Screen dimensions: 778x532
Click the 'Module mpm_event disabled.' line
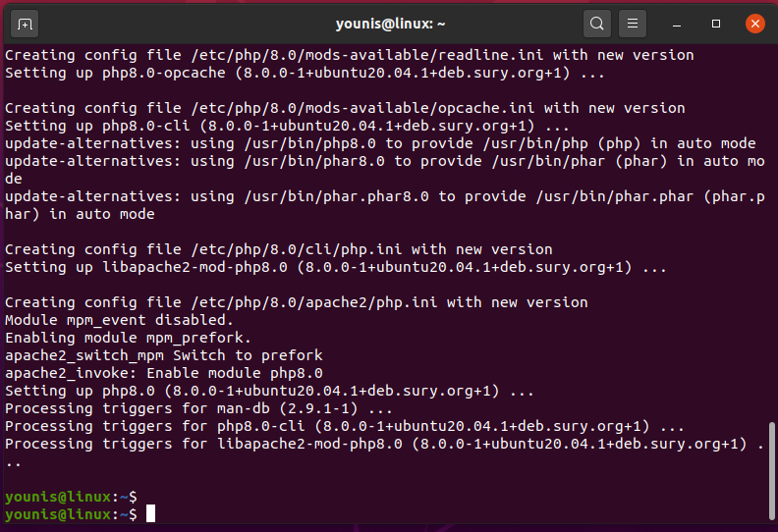119,320
